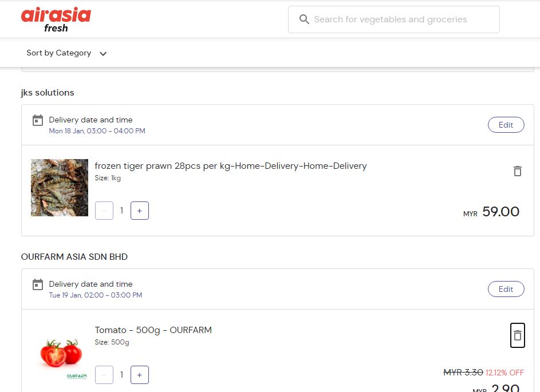Image resolution: width=540 pixels, height=392 pixels.
Task: Open the frozen tiger prawn product image
Action: point(60,188)
